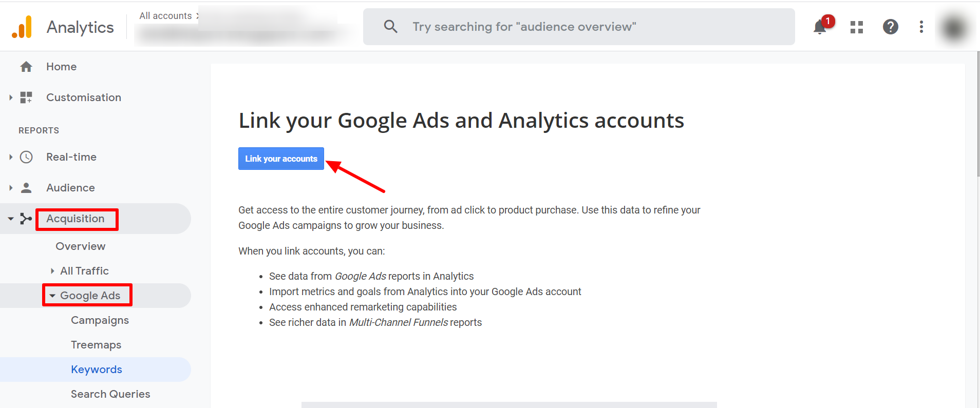Open the Treemaps report
The image size is (980, 408).
(x=96, y=345)
